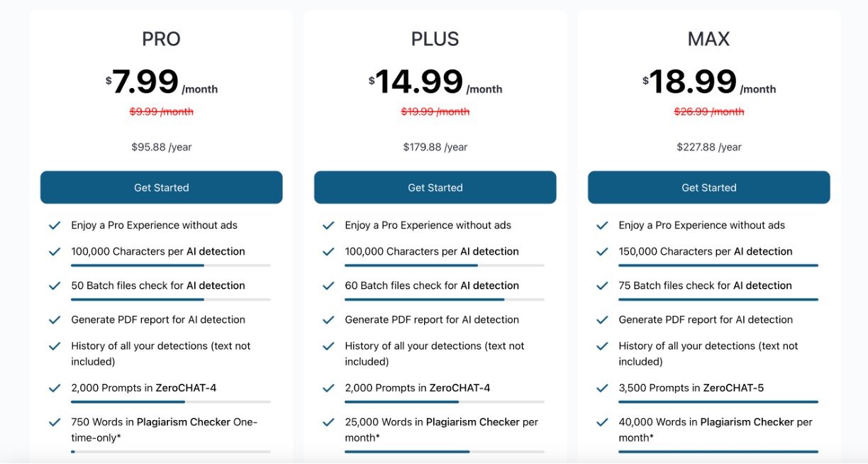Click Get Started button under MAX plan
Image resolution: width=868 pixels, height=464 pixels.
coord(708,187)
